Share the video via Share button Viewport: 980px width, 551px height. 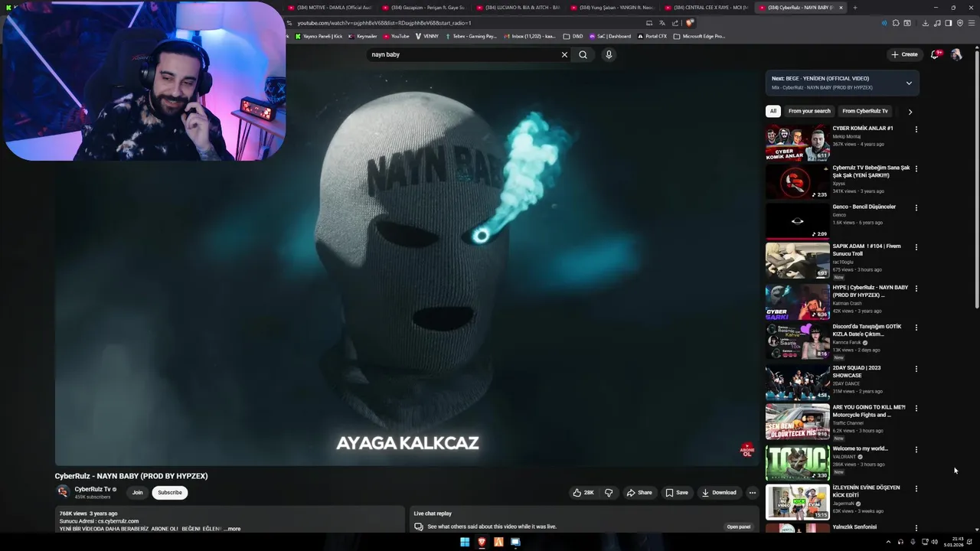click(639, 493)
